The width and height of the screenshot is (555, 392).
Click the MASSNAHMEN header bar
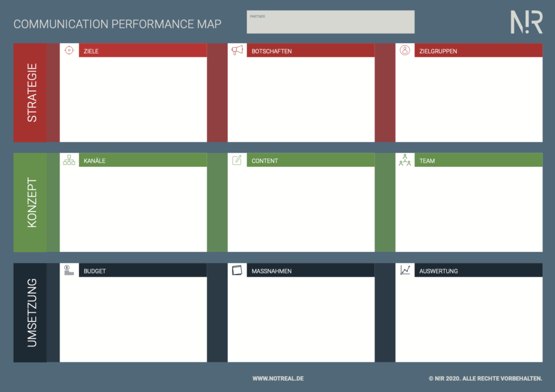(x=311, y=271)
